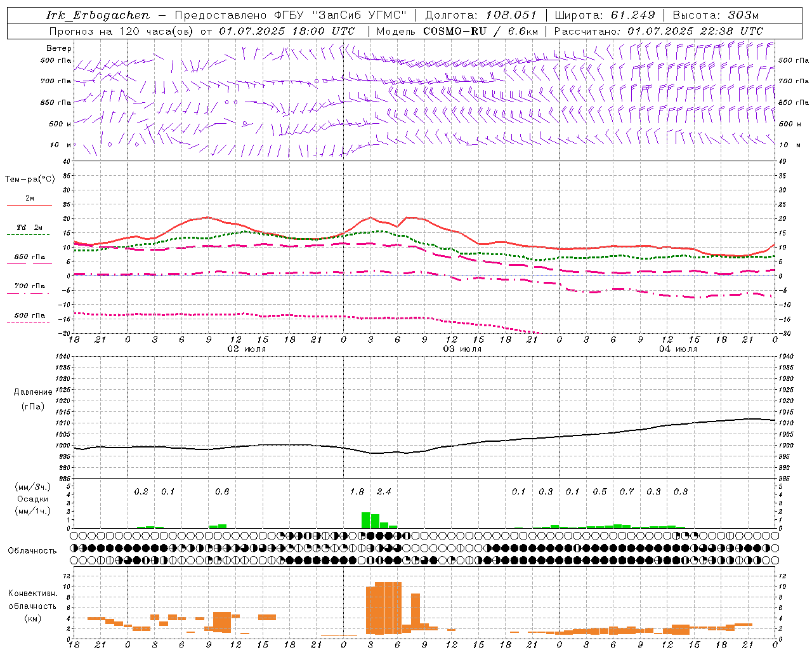The height and width of the screenshot is (650, 812).
Task: Click the station name Irk_Erbogachen
Action: (98, 15)
